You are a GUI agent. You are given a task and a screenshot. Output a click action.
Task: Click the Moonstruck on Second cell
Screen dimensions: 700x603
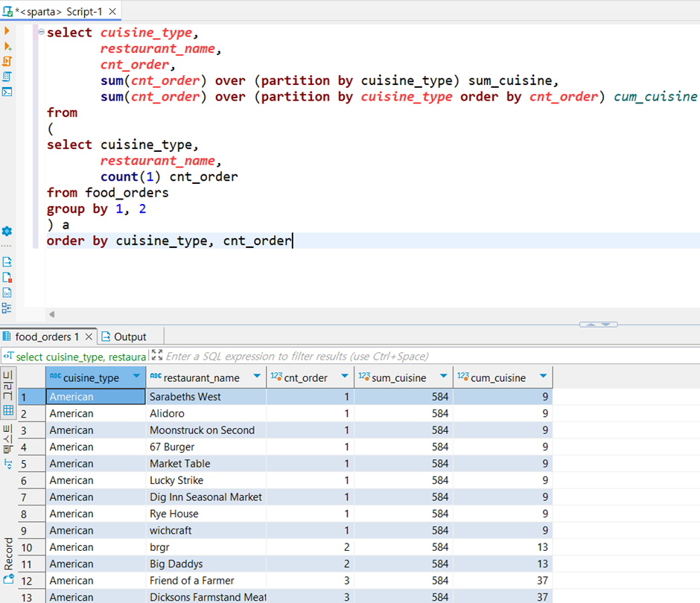[206, 430]
